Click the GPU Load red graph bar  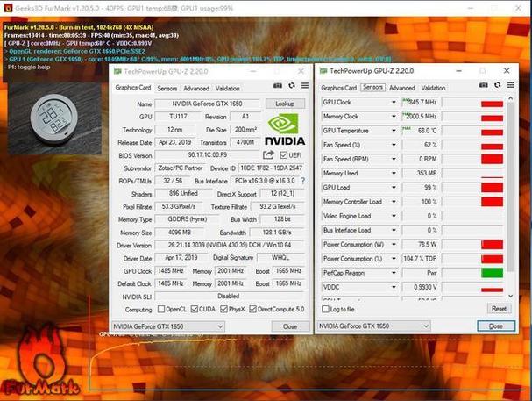[492, 188]
